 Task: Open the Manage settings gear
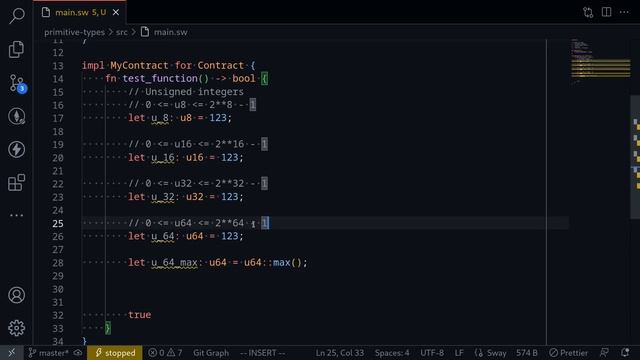16,328
